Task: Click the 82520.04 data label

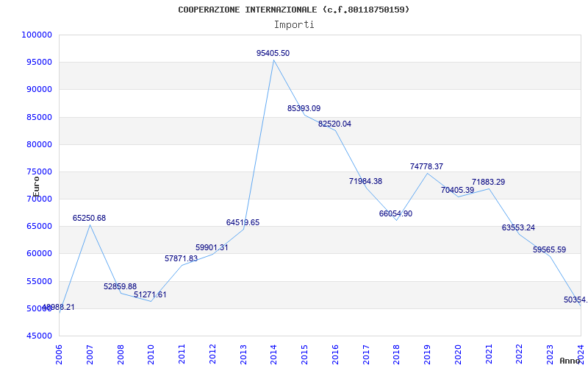Action: tap(334, 124)
